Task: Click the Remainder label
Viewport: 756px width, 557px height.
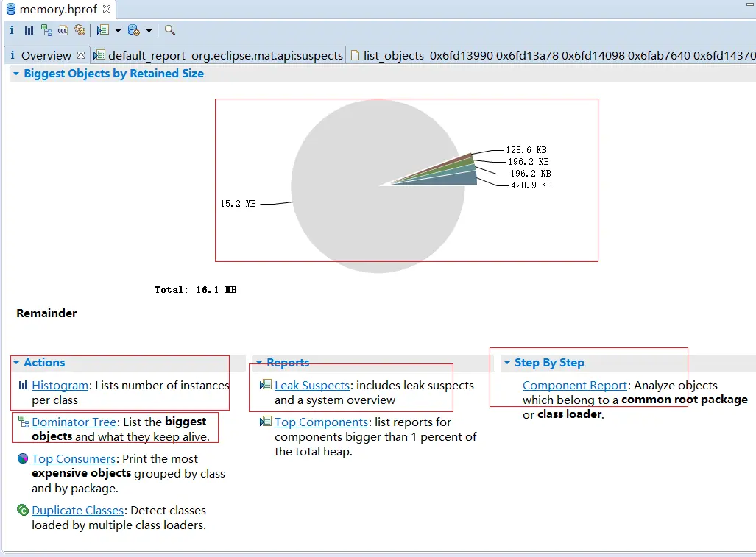Action: pos(47,313)
